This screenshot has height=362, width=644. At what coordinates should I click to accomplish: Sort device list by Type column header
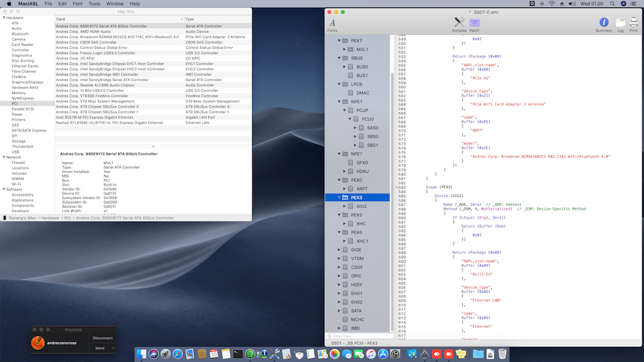click(190, 19)
